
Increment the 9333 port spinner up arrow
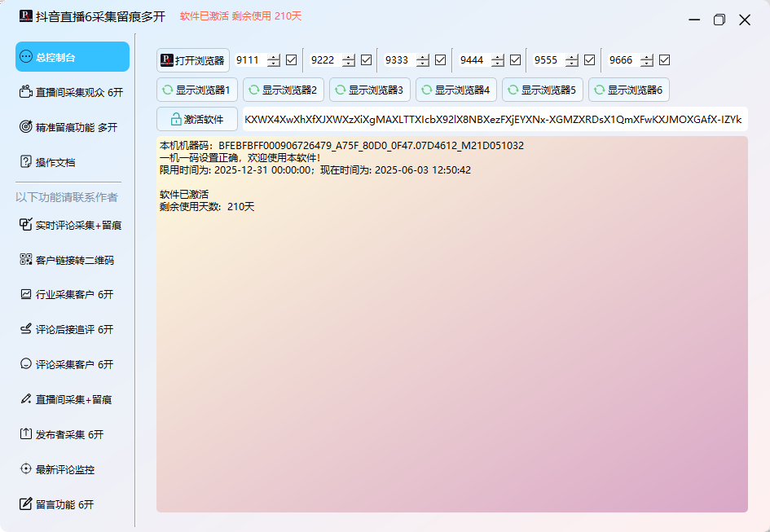coord(423,57)
